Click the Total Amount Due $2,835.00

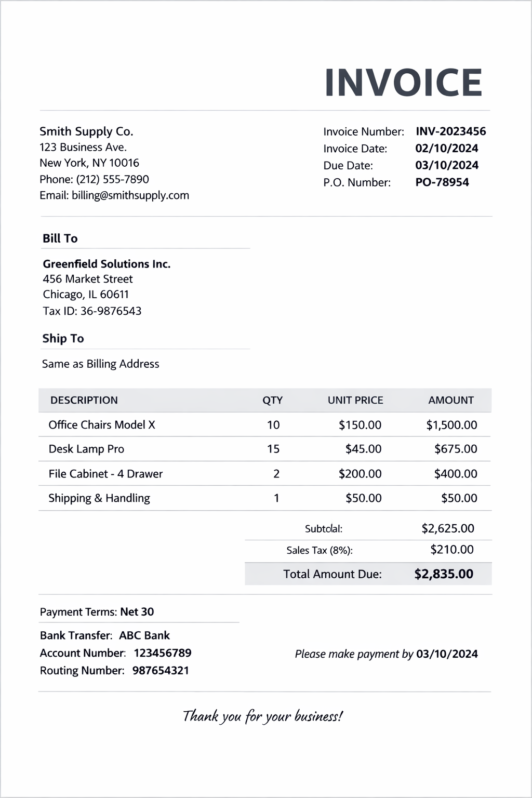pyautogui.click(x=443, y=574)
